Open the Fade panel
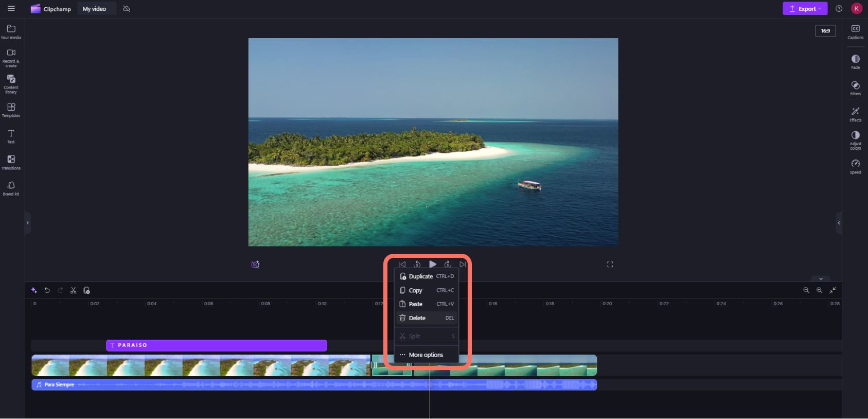This screenshot has height=419, width=868. [856, 62]
